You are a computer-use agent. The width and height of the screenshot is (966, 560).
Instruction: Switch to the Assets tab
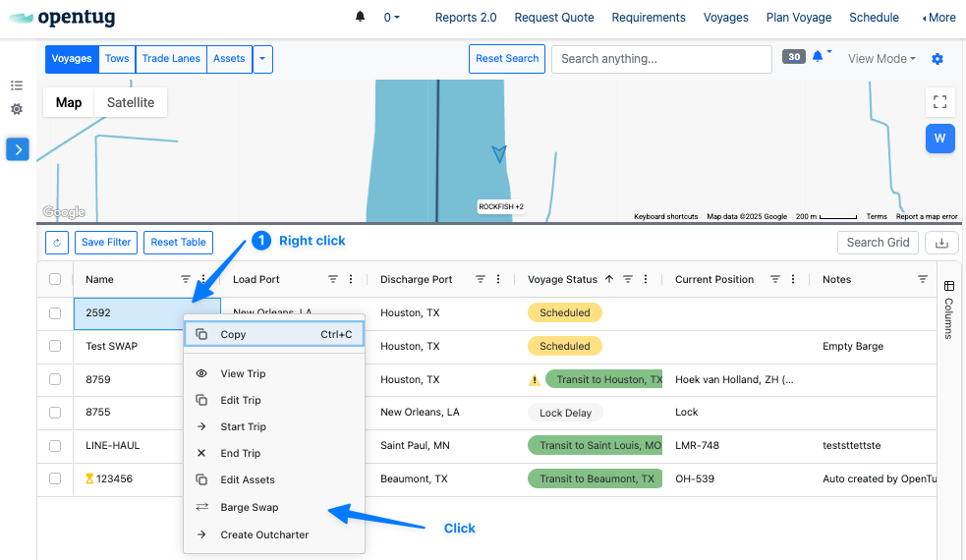coord(229,59)
